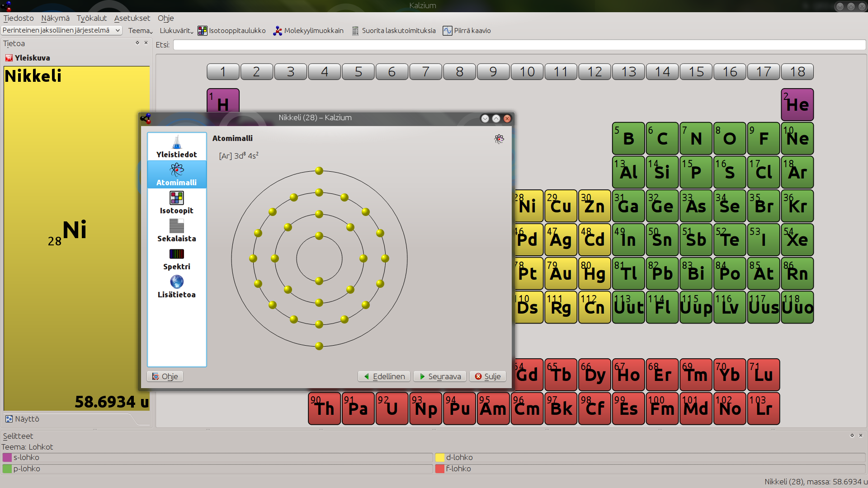Image resolution: width=868 pixels, height=488 pixels.
Task: Select the Flerovium (Fl) element tile
Action: [662, 307]
